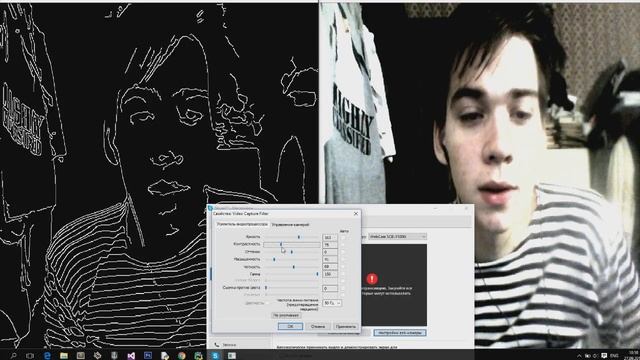Screen dimensions: 640x360
Task: Open Google Chrome from the taskbar
Action: (x=182, y=356)
